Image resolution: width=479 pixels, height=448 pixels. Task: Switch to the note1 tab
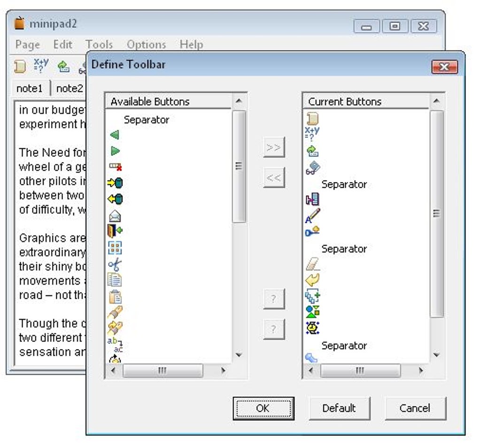(30, 89)
